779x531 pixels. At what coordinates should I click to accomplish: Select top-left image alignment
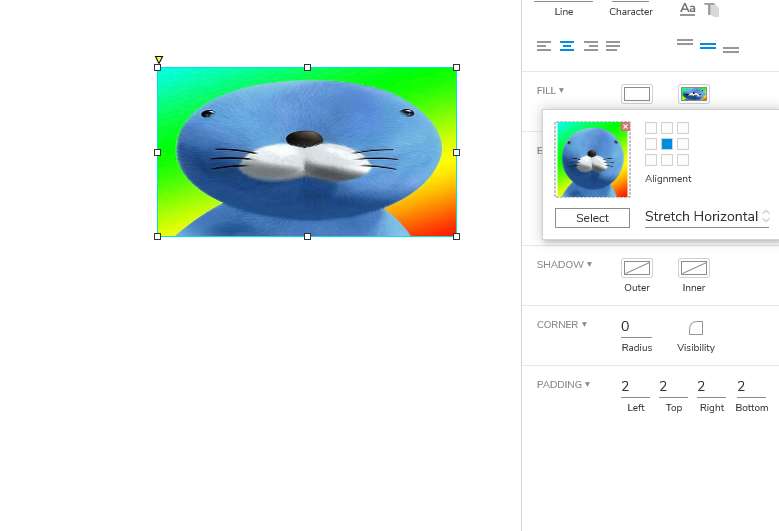pos(651,128)
